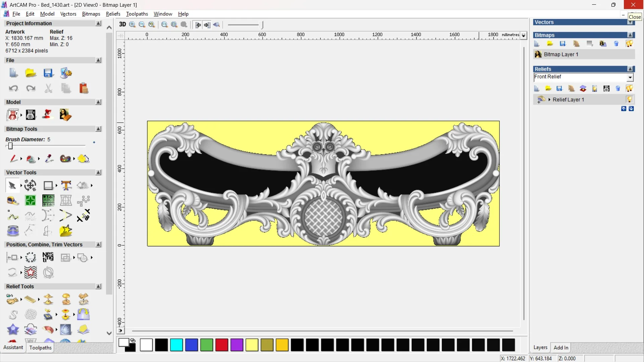Click the Save file icon
This screenshot has height=362, width=644.
(x=48, y=73)
